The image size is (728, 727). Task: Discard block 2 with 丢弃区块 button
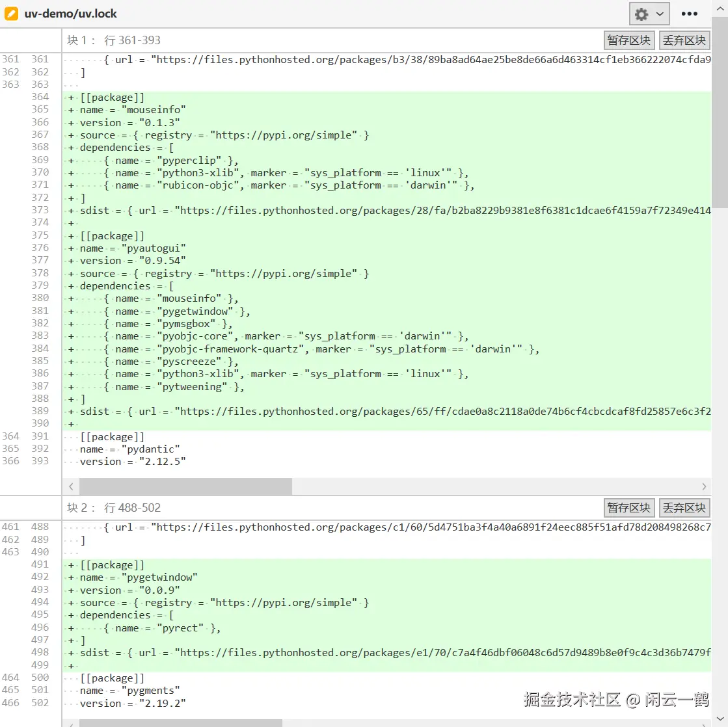pyautogui.click(x=684, y=508)
